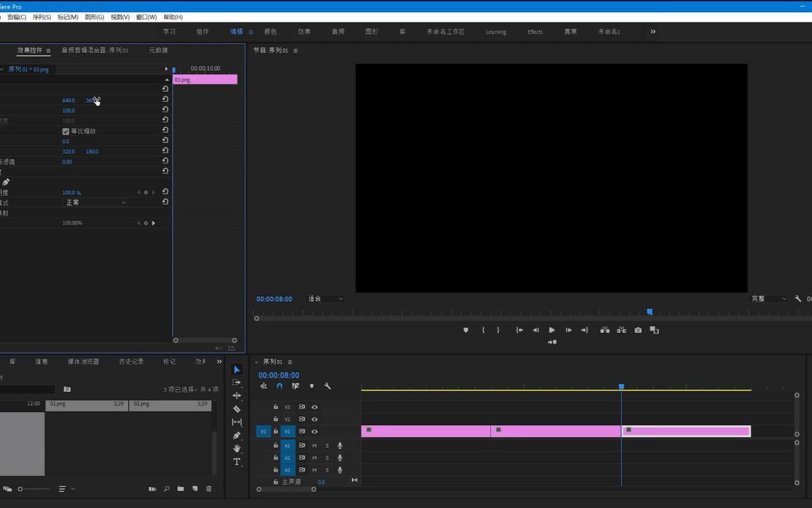The image size is (812, 508).
Task: Choose the Track Select Forward tool
Action: [236, 383]
